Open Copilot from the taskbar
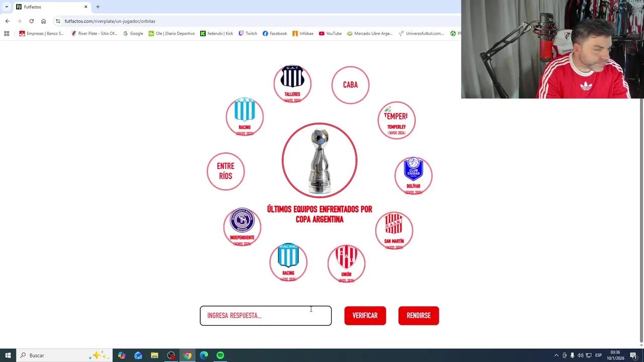644x362 pixels. click(x=122, y=355)
